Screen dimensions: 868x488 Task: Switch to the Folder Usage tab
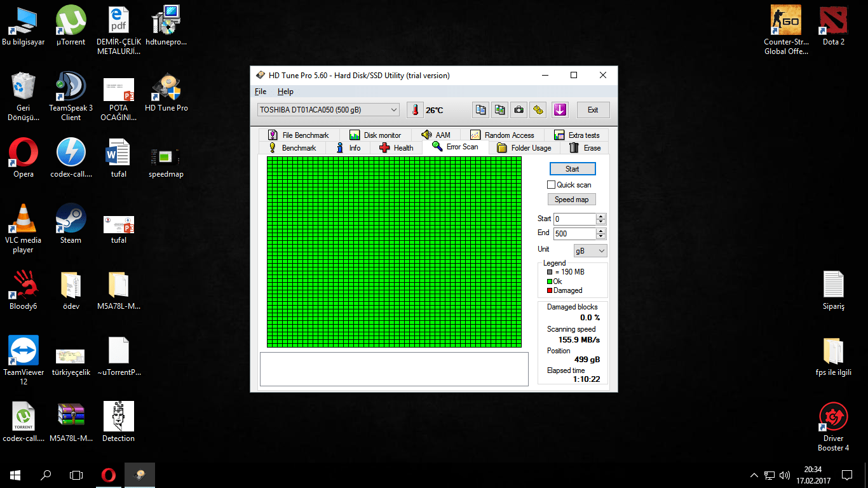(x=524, y=148)
